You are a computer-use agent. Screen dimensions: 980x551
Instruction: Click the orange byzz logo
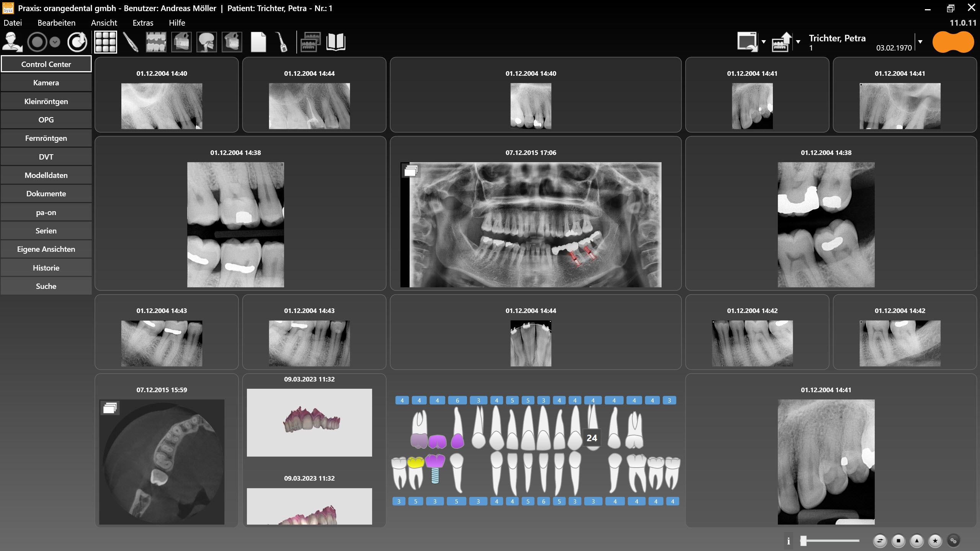(x=953, y=42)
